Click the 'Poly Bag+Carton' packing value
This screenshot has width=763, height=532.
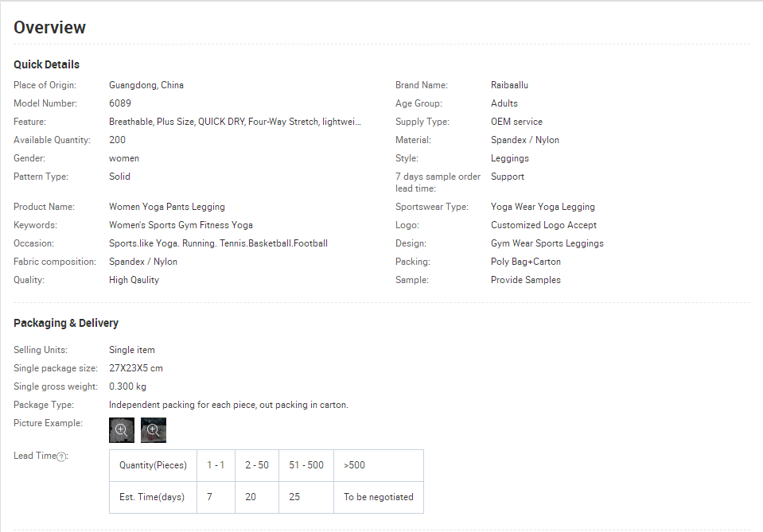(x=525, y=262)
